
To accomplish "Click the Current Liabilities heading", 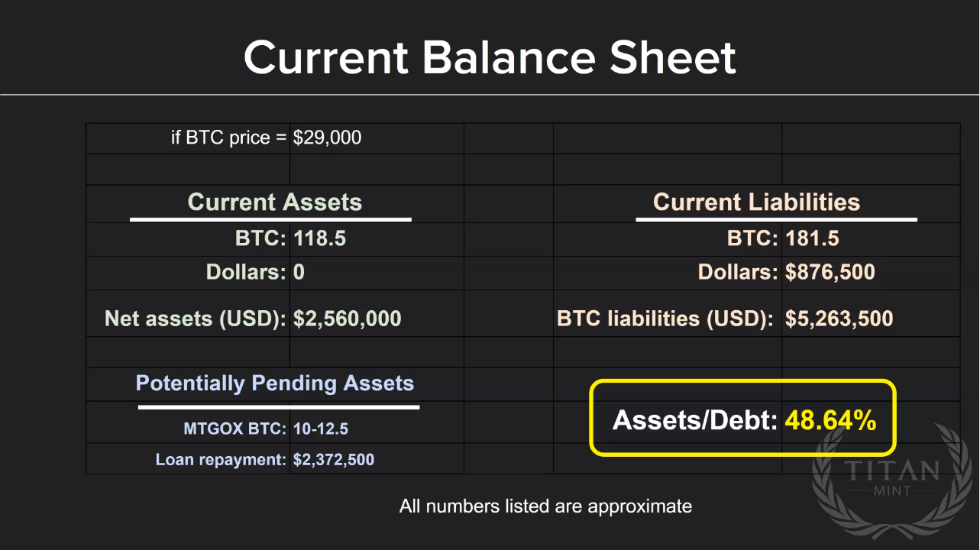I will click(x=756, y=202).
